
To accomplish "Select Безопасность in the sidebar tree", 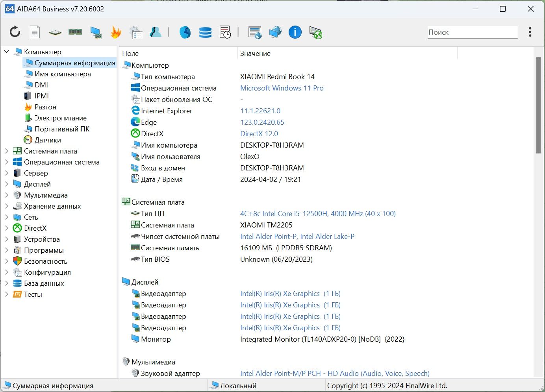I will click(40, 261).
